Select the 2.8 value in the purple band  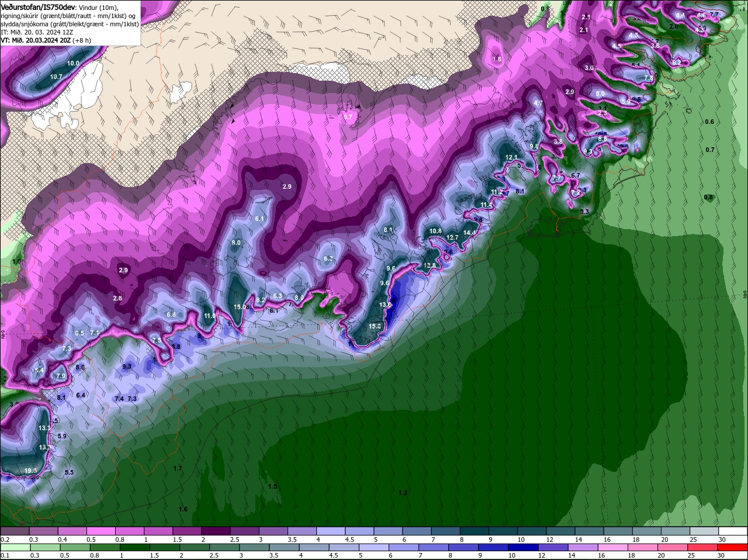click(x=117, y=298)
